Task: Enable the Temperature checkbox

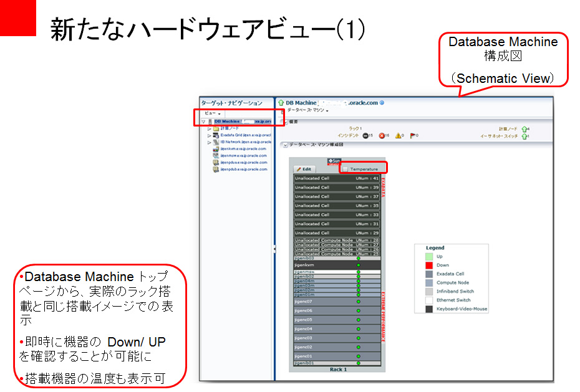Action: click(346, 170)
